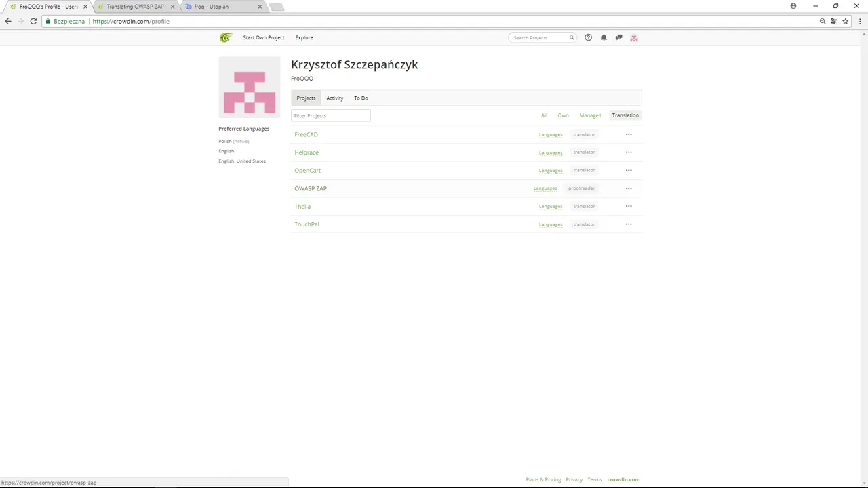Bookmark this page with the star icon
Viewport: 868px width, 488px height.
click(x=845, y=21)
